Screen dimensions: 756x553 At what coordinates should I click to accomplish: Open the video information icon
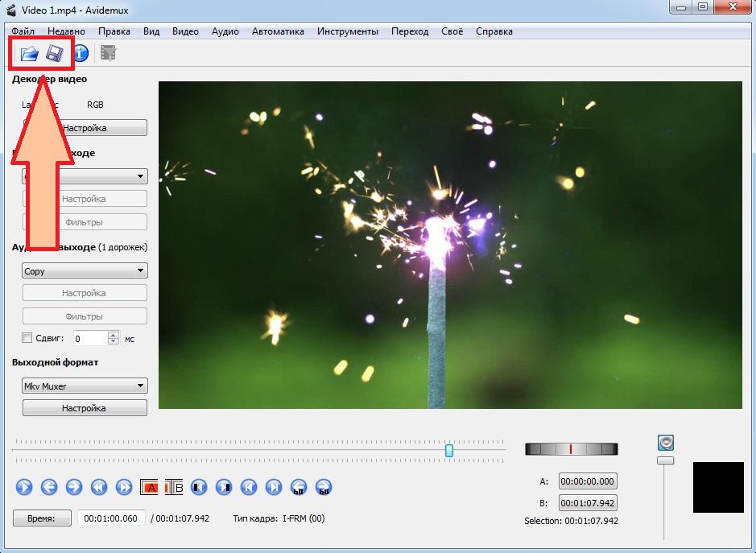tap(80, 54)
